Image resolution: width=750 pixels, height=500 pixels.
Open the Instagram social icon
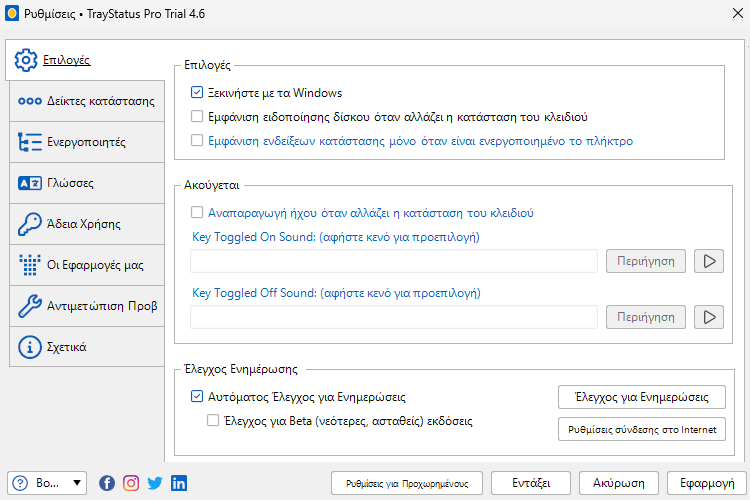point(131,483)
